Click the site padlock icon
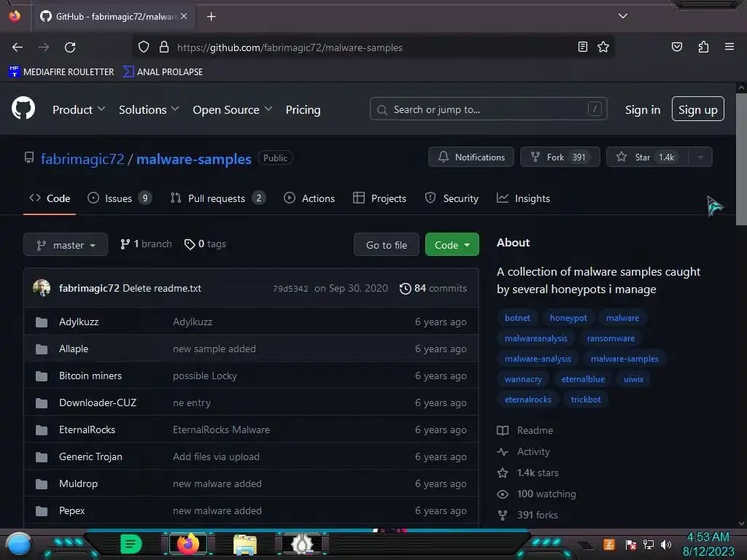The height and width of the screenshot is (560, 747). pos(164,47)
